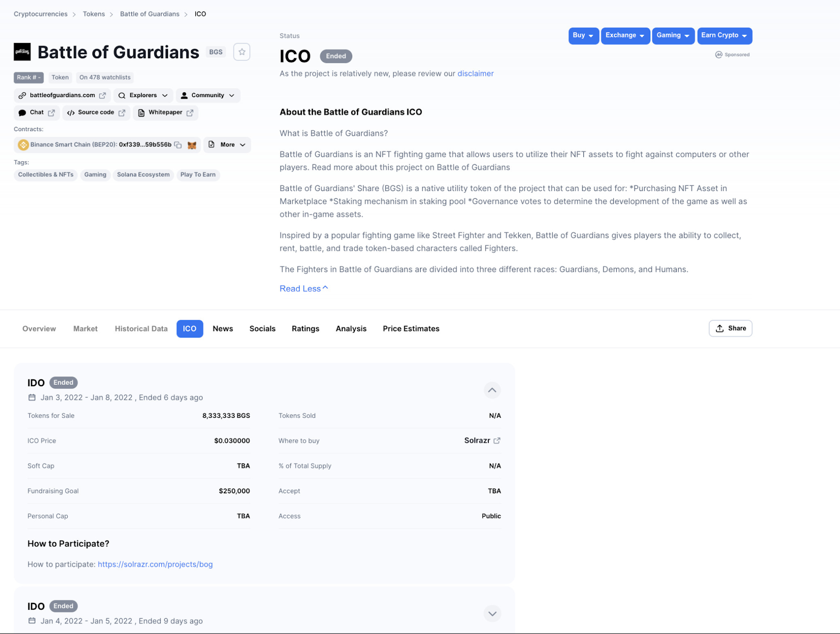Open the disclaimer link

click(476, 74)
